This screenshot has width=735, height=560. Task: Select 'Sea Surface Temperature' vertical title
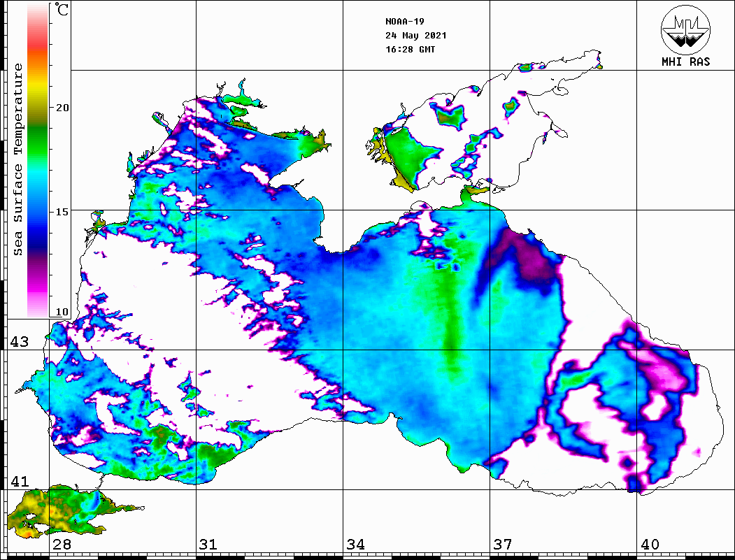click(17, 159)
